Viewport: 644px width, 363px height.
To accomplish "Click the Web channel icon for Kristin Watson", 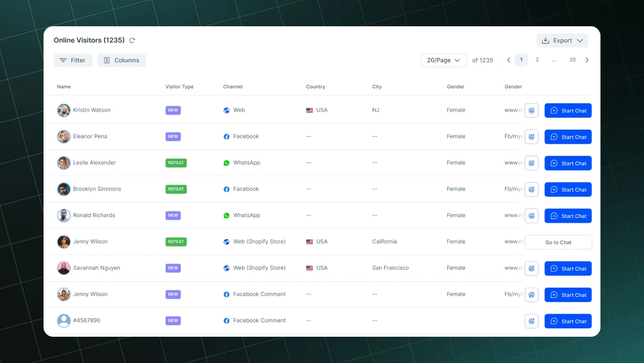I will point(227,110).
